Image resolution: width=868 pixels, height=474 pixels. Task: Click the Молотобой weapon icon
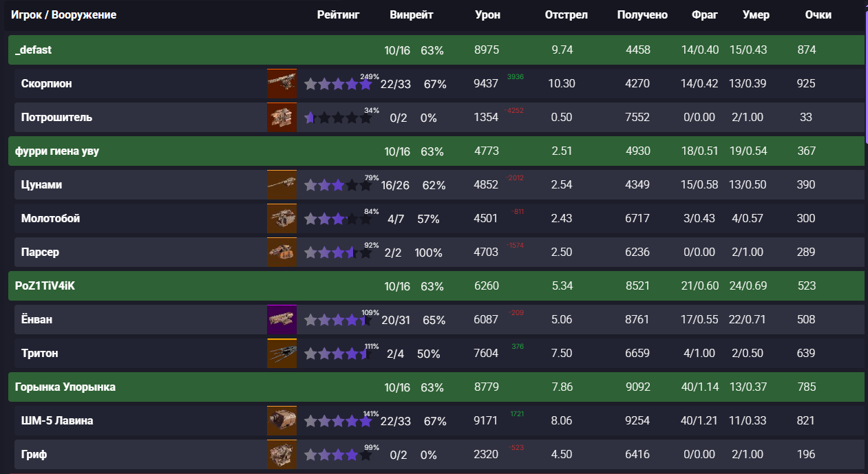(x=282, y=218)
